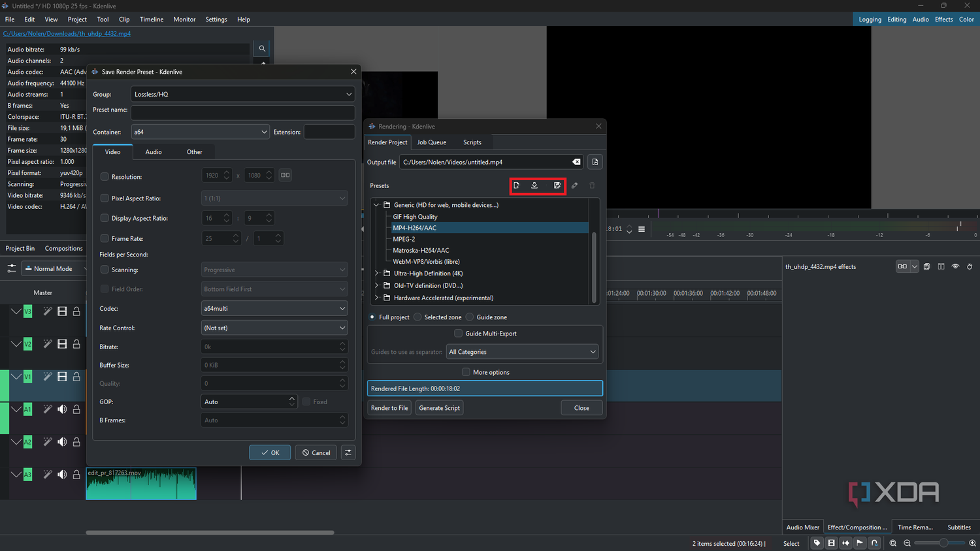Collapse the V3 track chevron

pyautogui.click(x=16, y=311)
